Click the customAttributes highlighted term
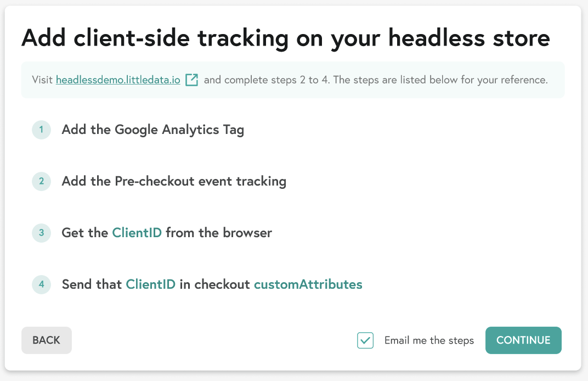The height and width of the screenshot is (381, 588). [308, 284]
